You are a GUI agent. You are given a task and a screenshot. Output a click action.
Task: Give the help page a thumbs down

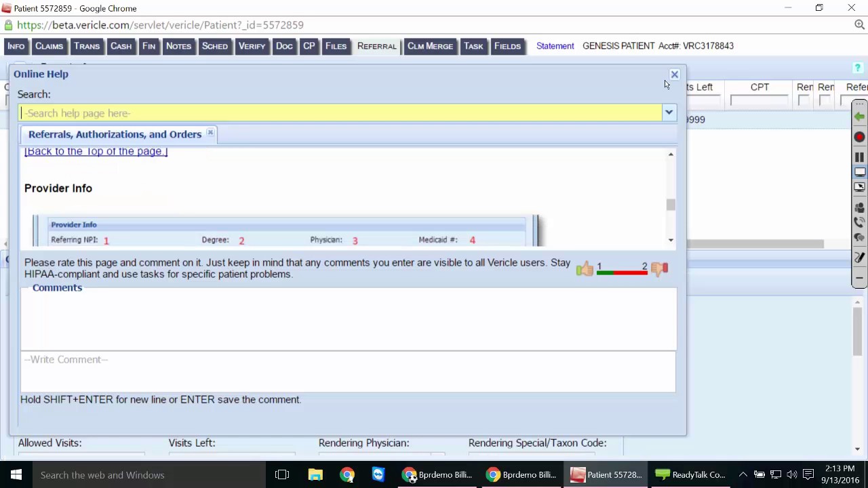point(659,269)
